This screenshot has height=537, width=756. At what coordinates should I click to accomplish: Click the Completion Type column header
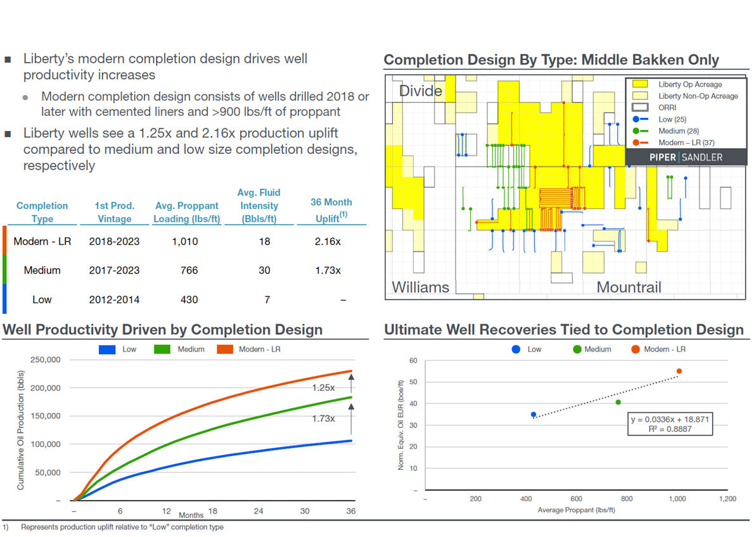click(x=42, y=212)
